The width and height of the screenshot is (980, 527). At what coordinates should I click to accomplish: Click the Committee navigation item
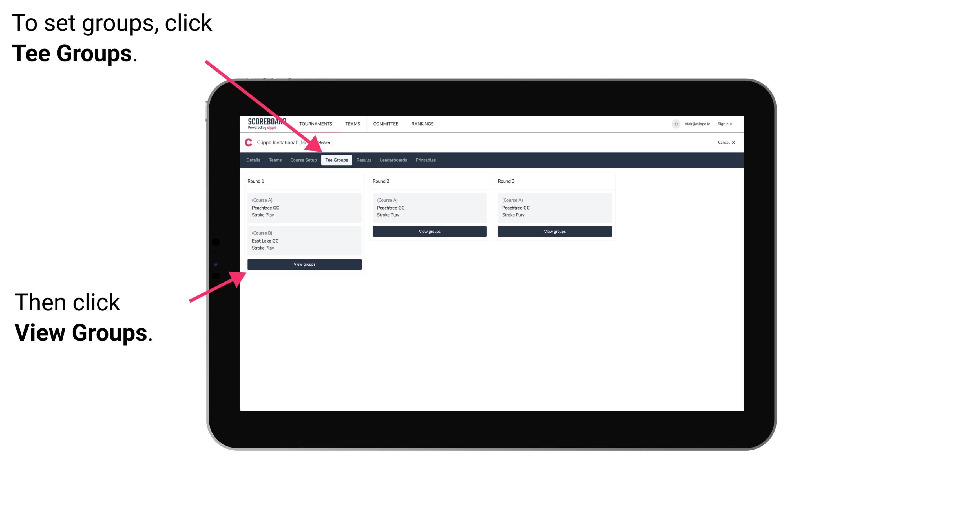386,124
